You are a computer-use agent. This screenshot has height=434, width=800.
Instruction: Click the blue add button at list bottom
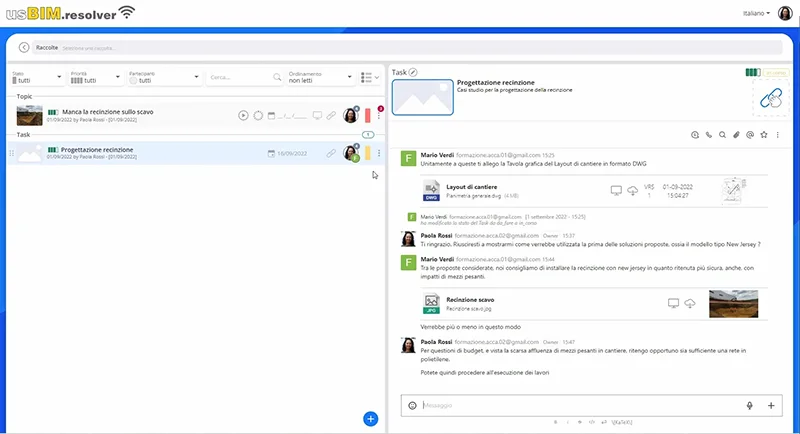click(x=370, y=419)
